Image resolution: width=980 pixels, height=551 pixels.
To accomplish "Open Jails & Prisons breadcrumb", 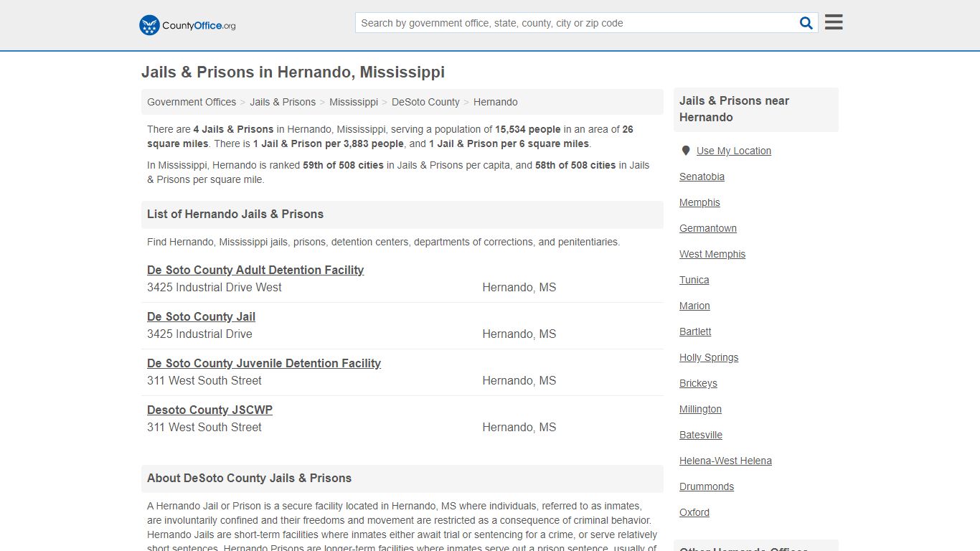I will pyautogui.click(x=283, y=102).
